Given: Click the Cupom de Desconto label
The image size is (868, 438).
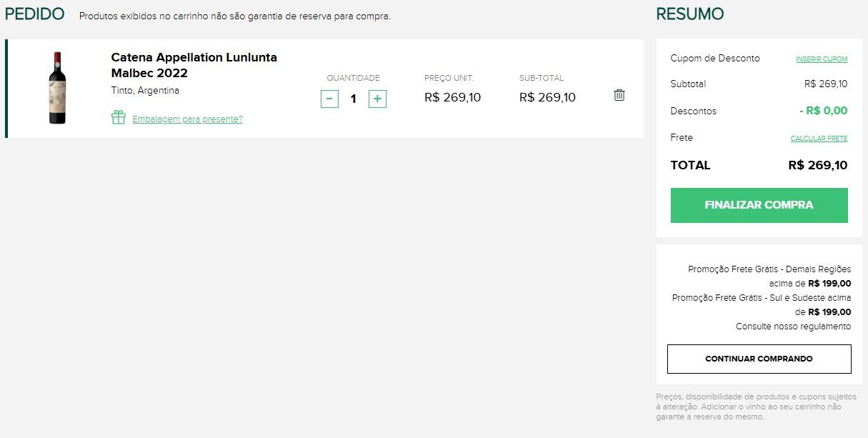Looking at the screenshot, I should pyautogui.click(x=715, y=59).
